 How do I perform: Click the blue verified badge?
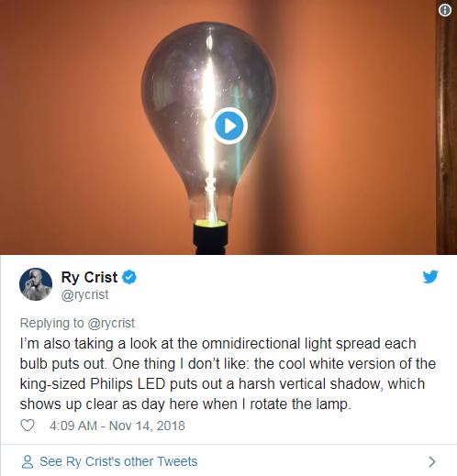[129, 277]
